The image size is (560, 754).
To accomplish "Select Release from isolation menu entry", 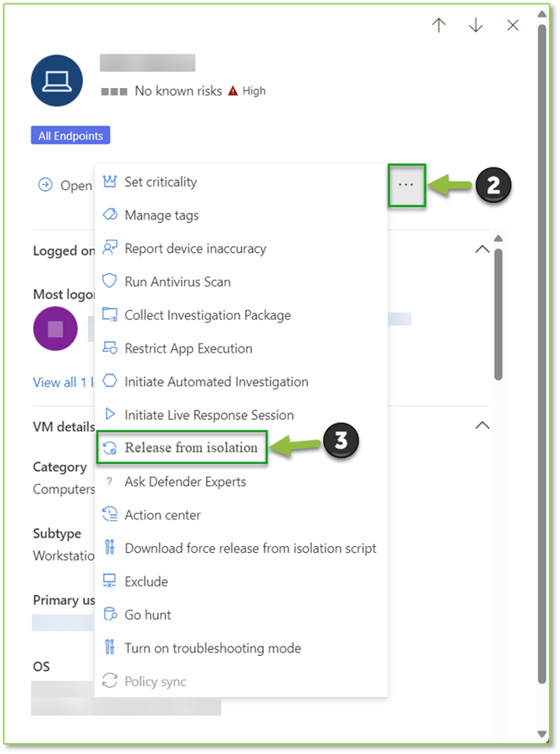I will pos(191,448).
